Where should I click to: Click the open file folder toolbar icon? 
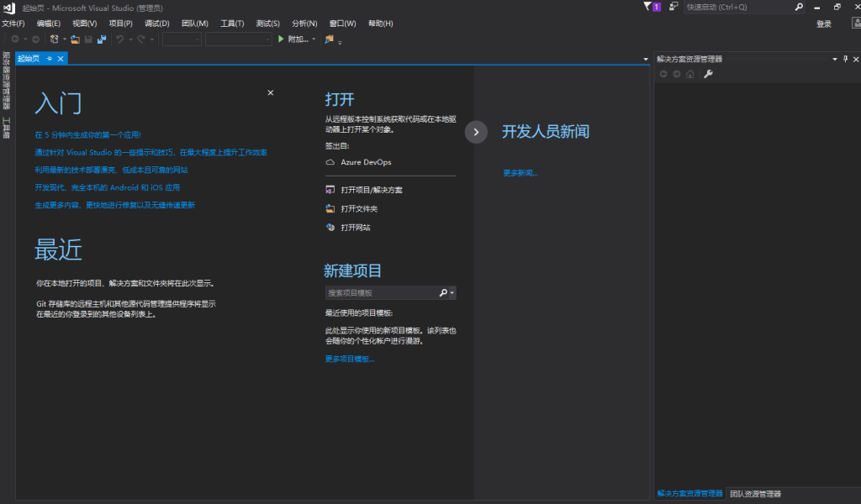click(x=75, y=39)
